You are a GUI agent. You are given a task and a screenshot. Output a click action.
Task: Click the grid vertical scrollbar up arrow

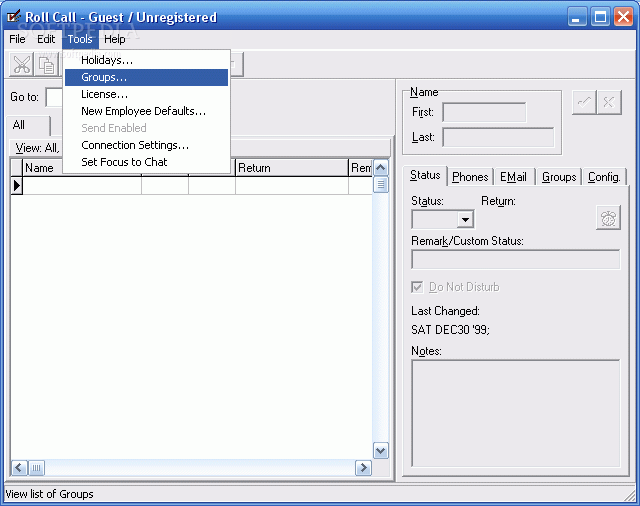(381, 168)
